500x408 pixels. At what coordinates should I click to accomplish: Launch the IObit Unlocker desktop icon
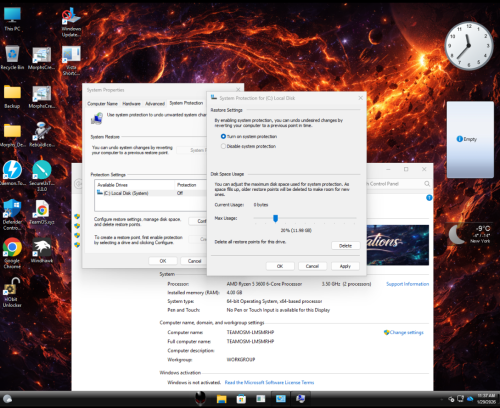point(12,292)
